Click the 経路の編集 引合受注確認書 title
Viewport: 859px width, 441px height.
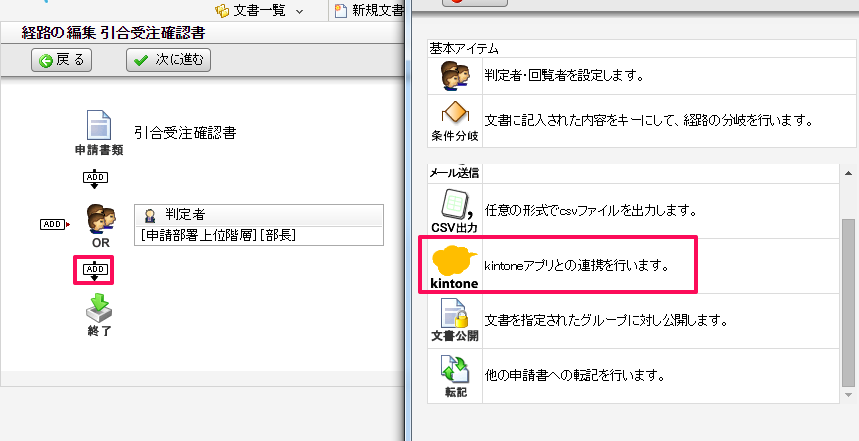[113, 33]
